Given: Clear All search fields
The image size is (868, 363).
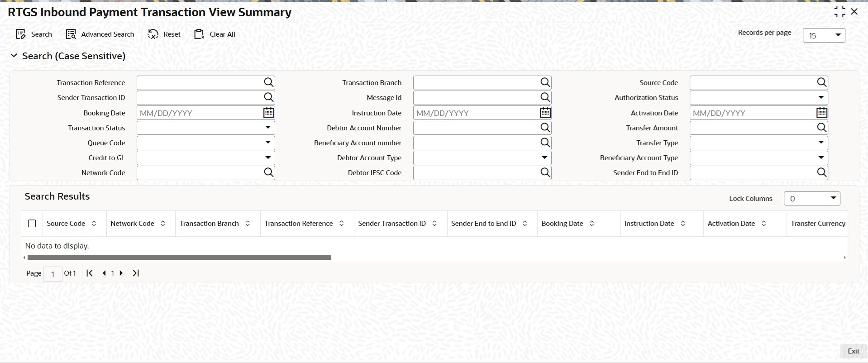Looking at the screenshot, I should (x=215, y=34).
